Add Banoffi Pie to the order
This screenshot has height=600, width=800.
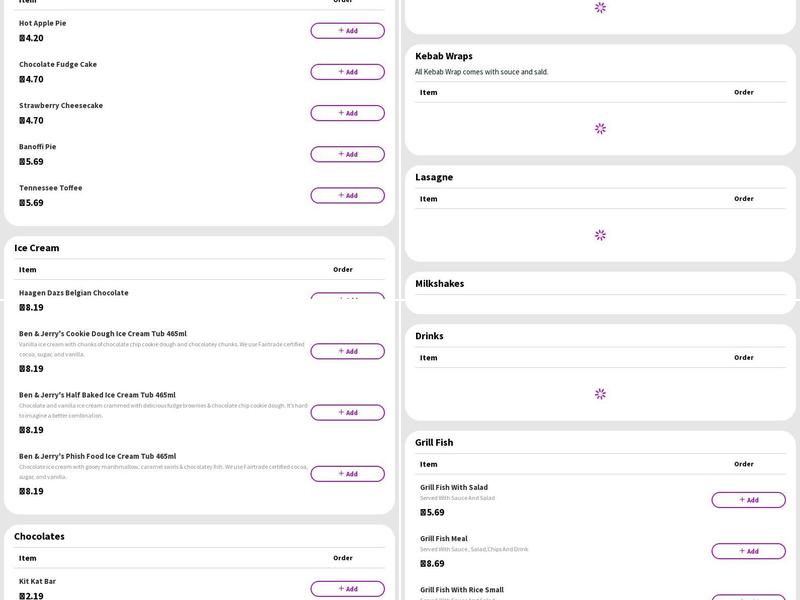pyautogui.click(x=347, y=154)
